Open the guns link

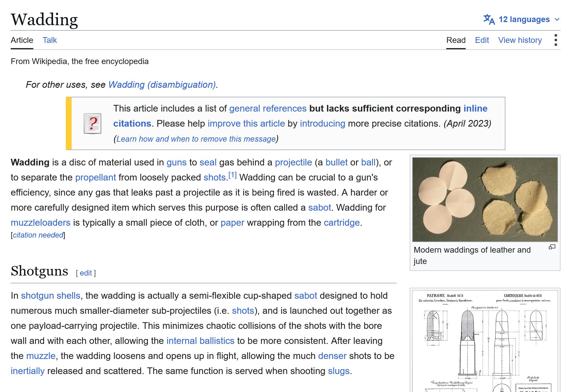177,162
